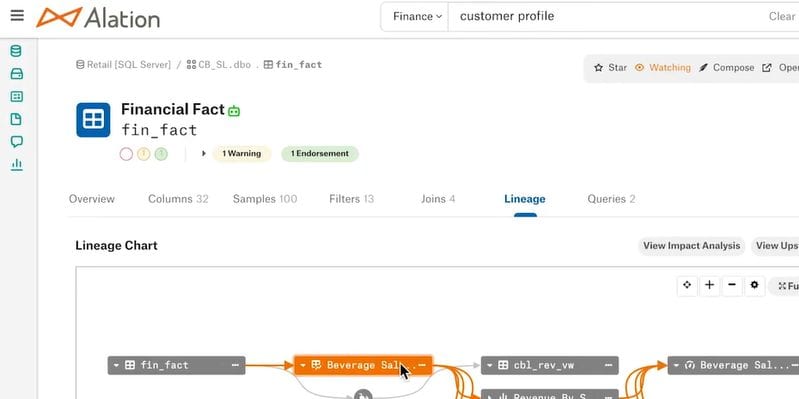Click the database icon in left sidebar
Image resolution: width=799 pixels, height=399 pixels.
click(x=16, y=51)
